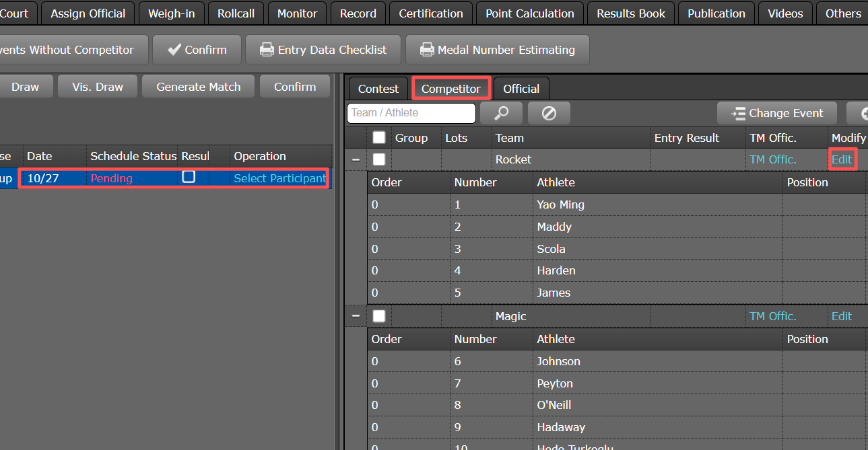Click the clear filter circle-slash icon
The width and height of the screenshot is (868, 450).
(x=549, y=113)
